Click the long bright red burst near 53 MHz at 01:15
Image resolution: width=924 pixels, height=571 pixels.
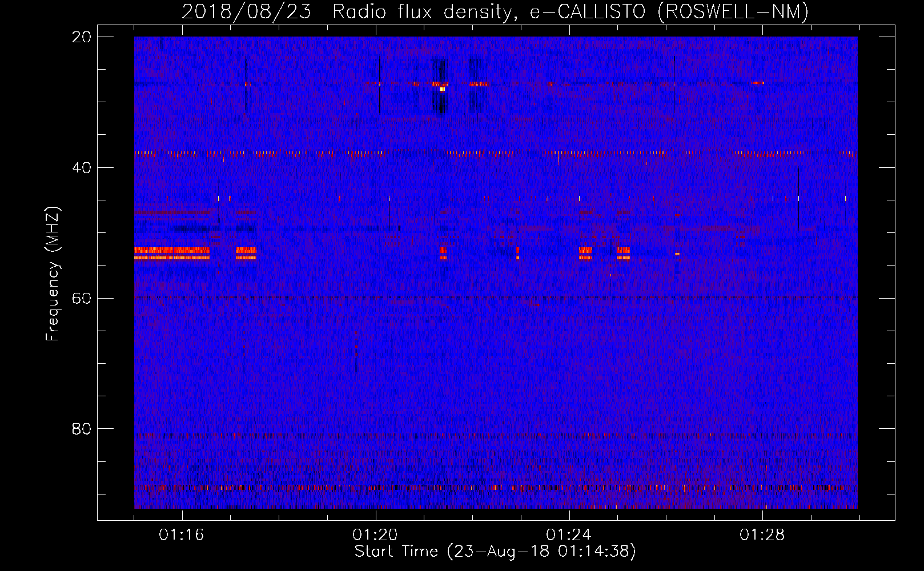pos(172,254)
